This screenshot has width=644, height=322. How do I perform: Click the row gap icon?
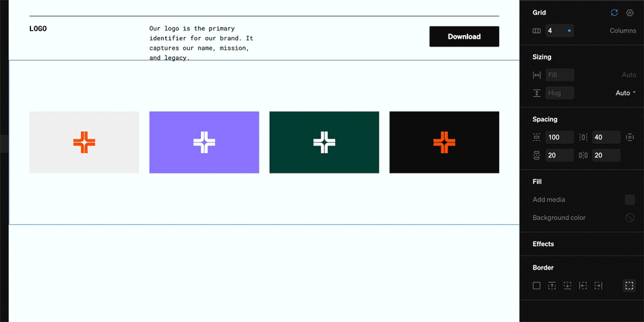537,155
